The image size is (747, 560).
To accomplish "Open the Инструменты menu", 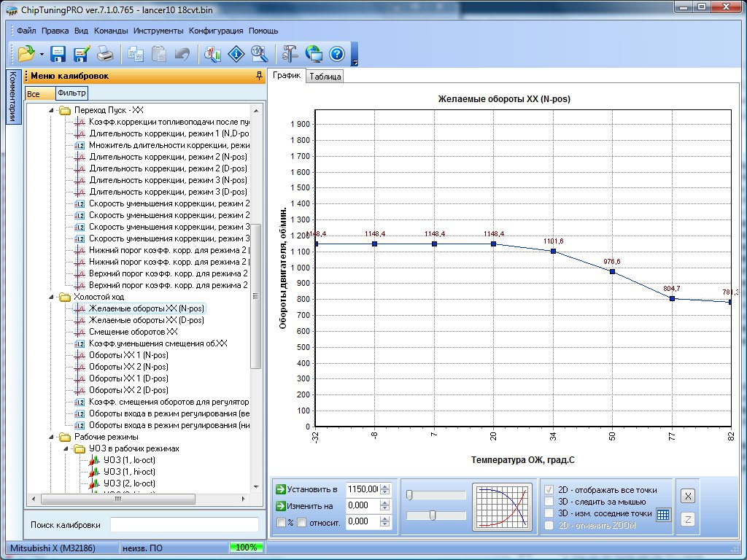I will [x=158, y=31].
